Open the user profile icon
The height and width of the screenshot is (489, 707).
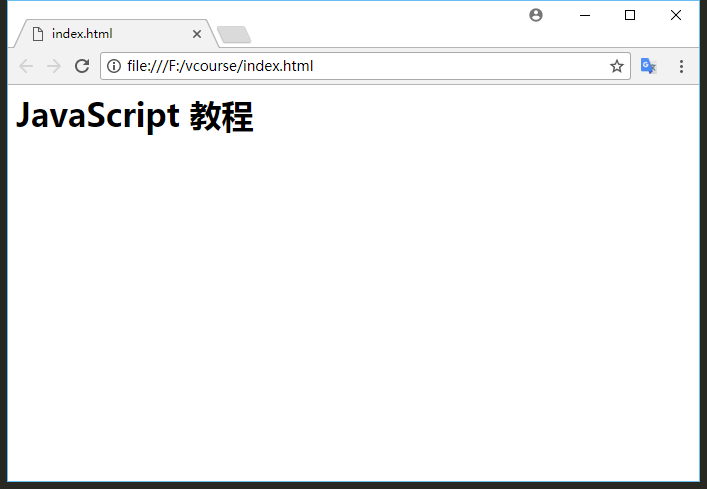536,15
